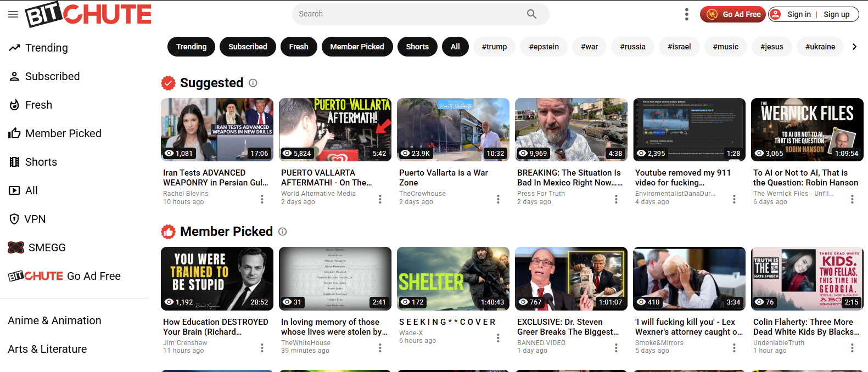Click the Sign up link
The image size is (868, 372).
click(836, 14)
